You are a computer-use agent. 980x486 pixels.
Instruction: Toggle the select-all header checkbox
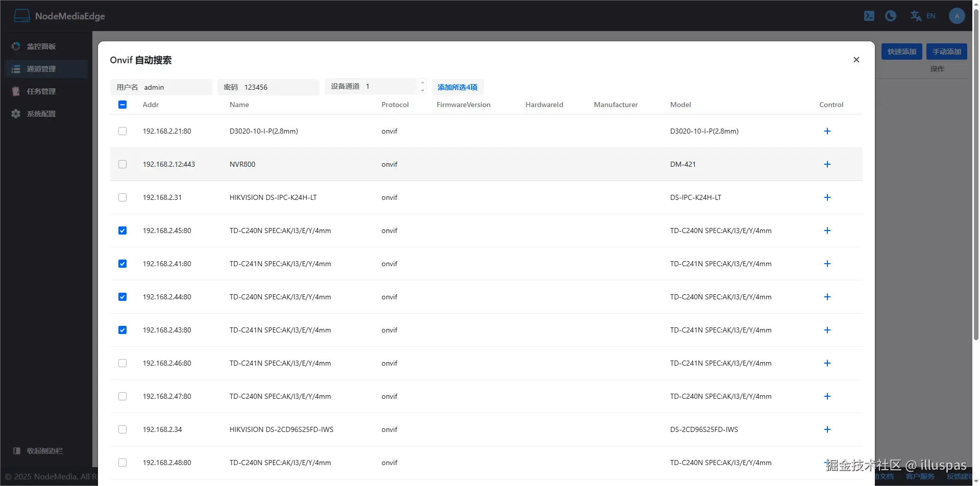point(122,105)
